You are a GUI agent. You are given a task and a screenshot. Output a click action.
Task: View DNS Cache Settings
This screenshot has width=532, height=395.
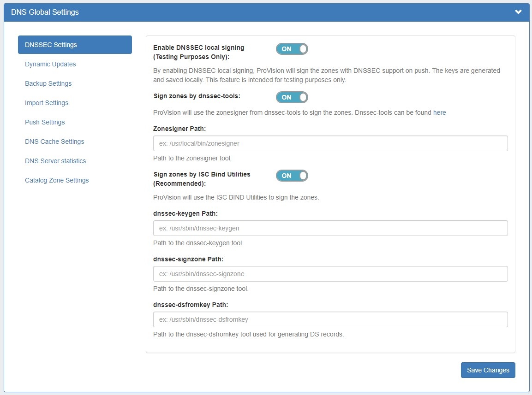point(54,141)
